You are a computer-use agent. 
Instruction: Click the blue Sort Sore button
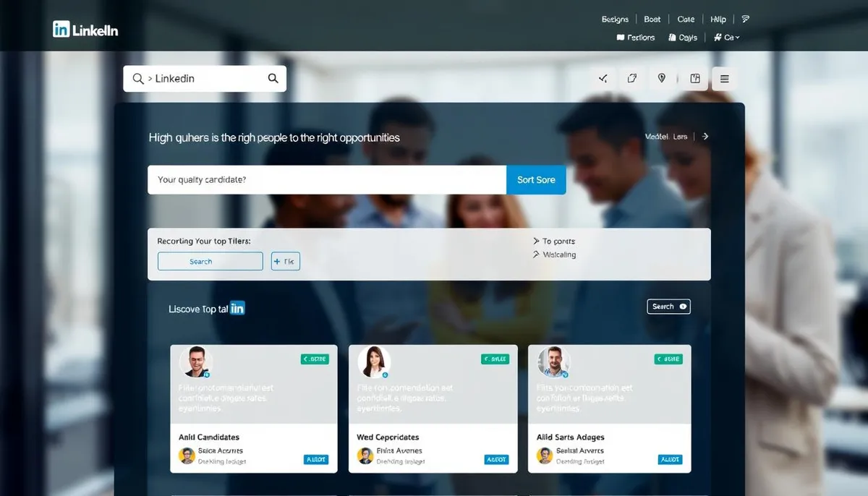[535, 179]
